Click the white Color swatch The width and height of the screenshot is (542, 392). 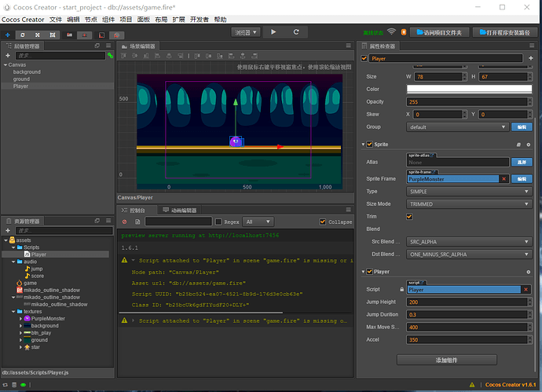468,90
